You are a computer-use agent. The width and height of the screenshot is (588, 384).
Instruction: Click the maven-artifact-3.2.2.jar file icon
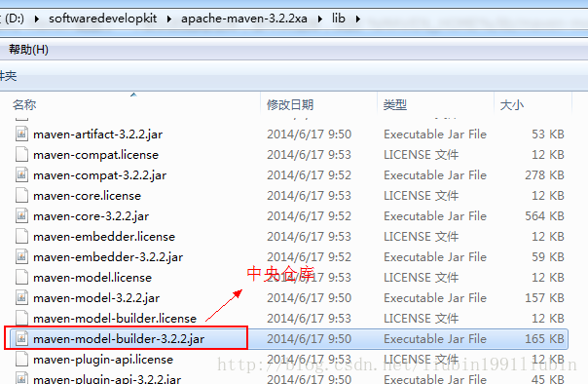[x=21, y=134]
